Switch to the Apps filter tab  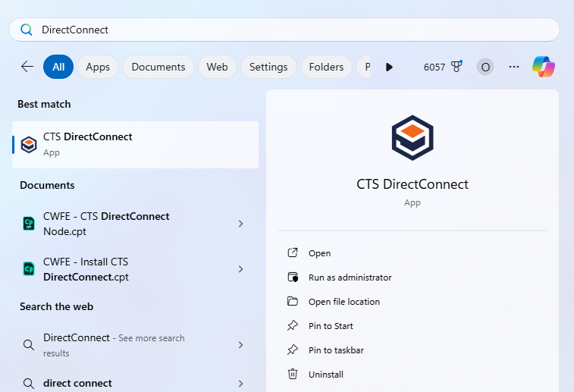(98, 67)
